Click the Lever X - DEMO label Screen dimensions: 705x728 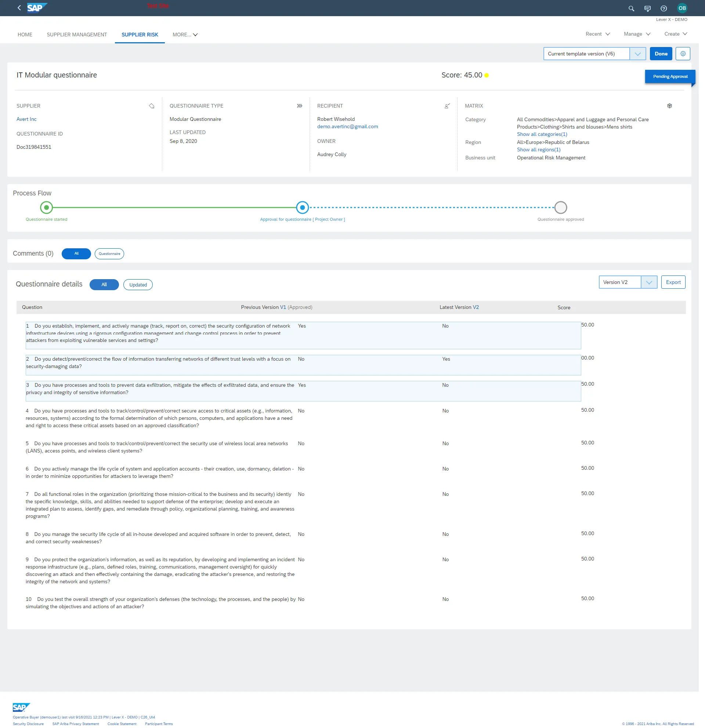click(x=671, y=20)
